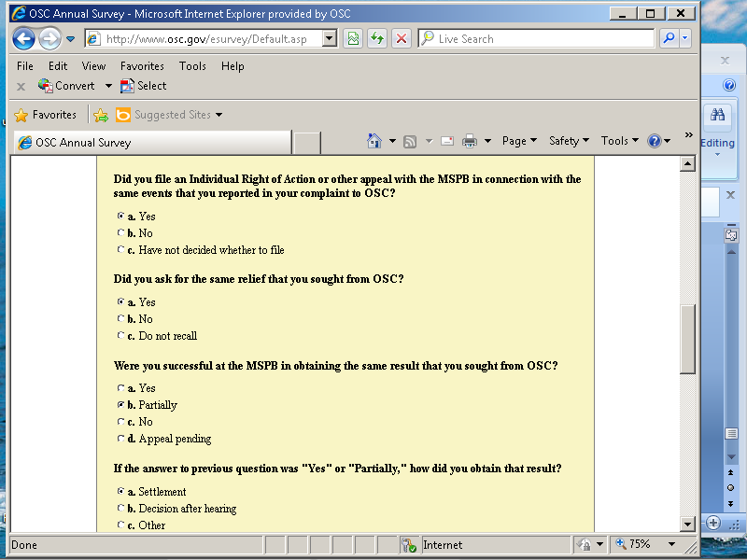Click the Print icon
This screenshot has height=560, width=747.
click(x=470, y=141)
